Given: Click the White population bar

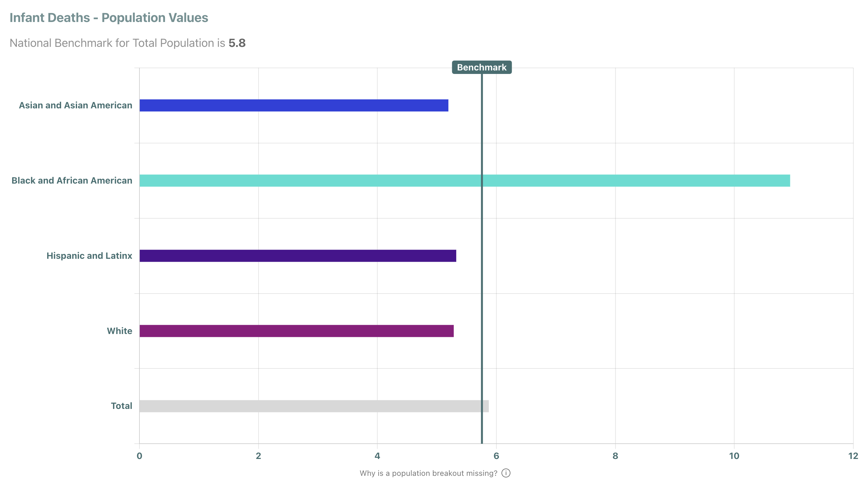Looking at the screenshot, I should [296, 331].
